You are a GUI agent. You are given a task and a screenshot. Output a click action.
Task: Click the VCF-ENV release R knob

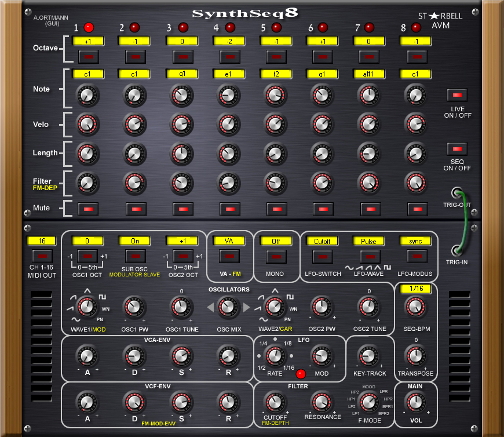click(228, 402)
